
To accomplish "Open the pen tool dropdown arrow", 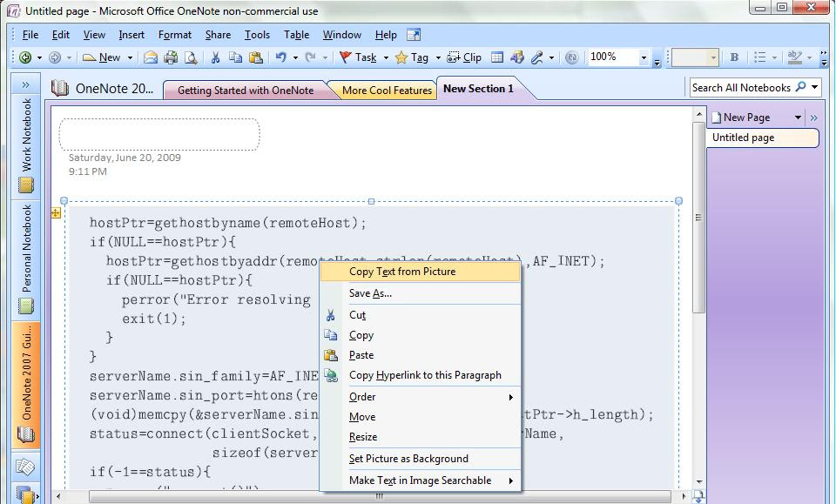I will (551, 57).
